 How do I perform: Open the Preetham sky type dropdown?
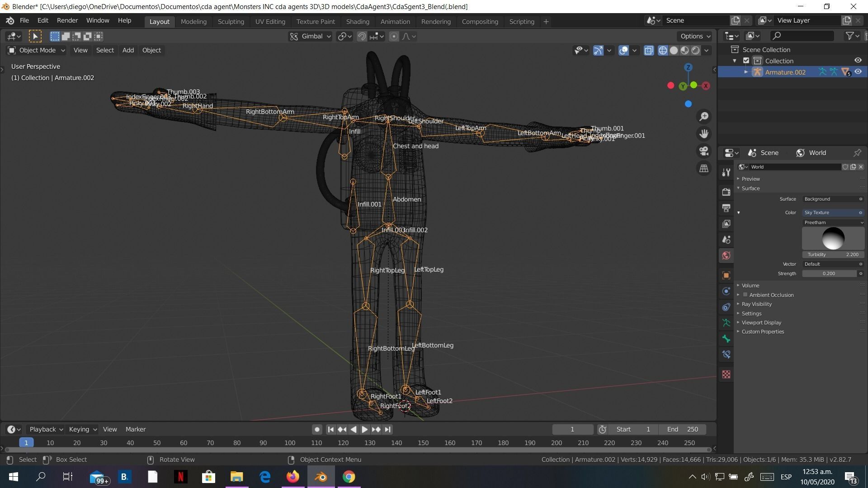833,222
